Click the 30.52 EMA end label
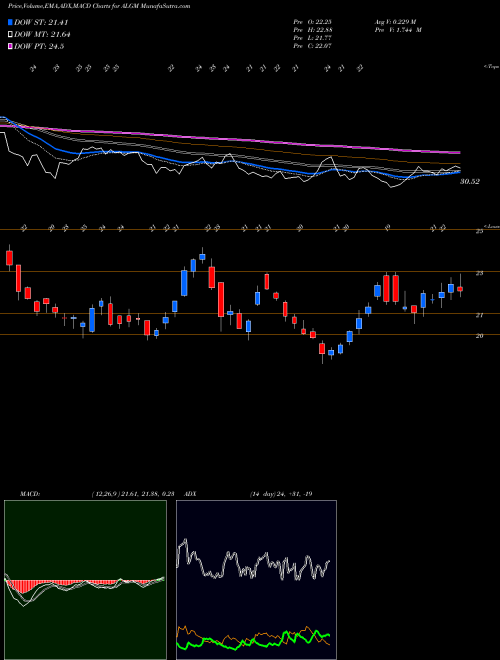 coord(470,181)
